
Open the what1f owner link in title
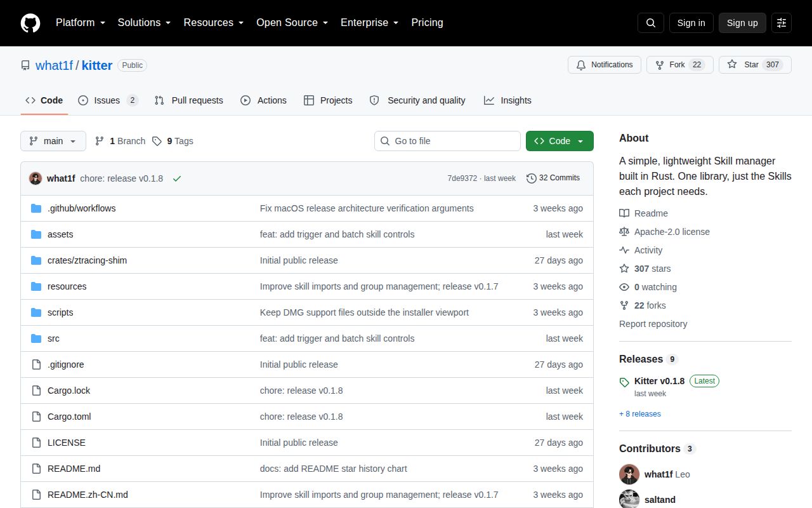pyautogui.click(x=54, y=65)
